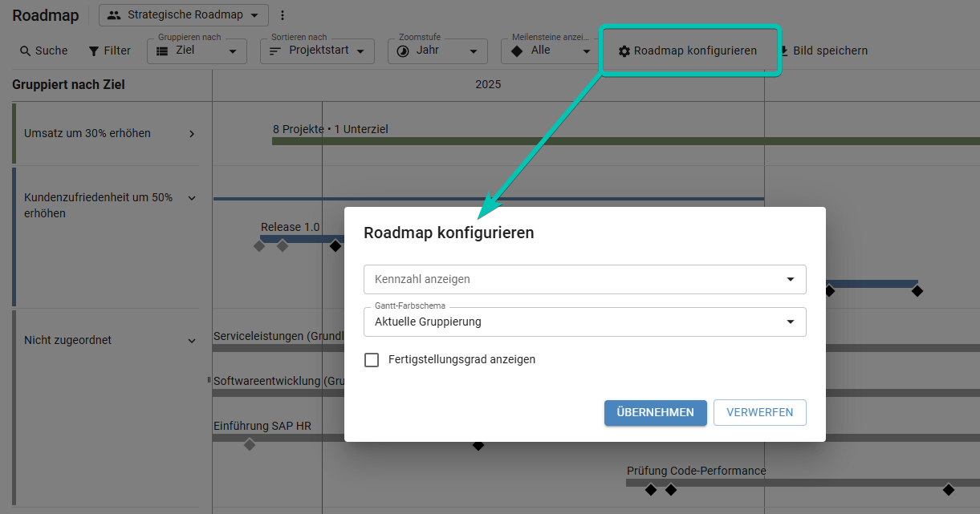Click the gear icon for Roadmap konfigurieren
This screenshot has height=514, width=980.
(x=624, y=51)
